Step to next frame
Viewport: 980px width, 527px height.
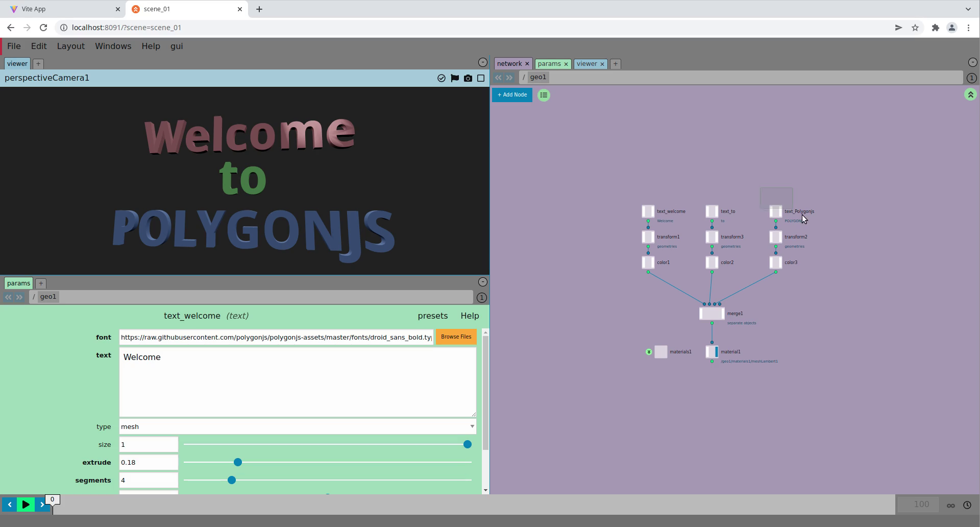[42, 505]
